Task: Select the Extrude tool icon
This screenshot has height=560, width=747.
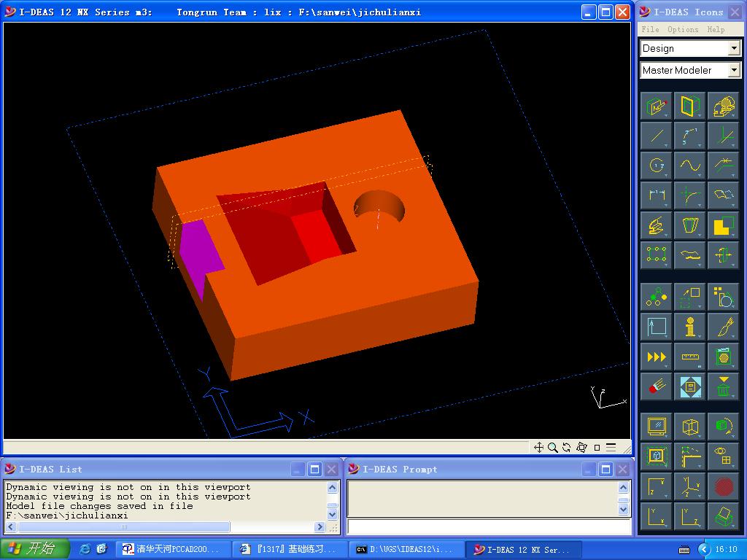Action: (x=657, y=225)
